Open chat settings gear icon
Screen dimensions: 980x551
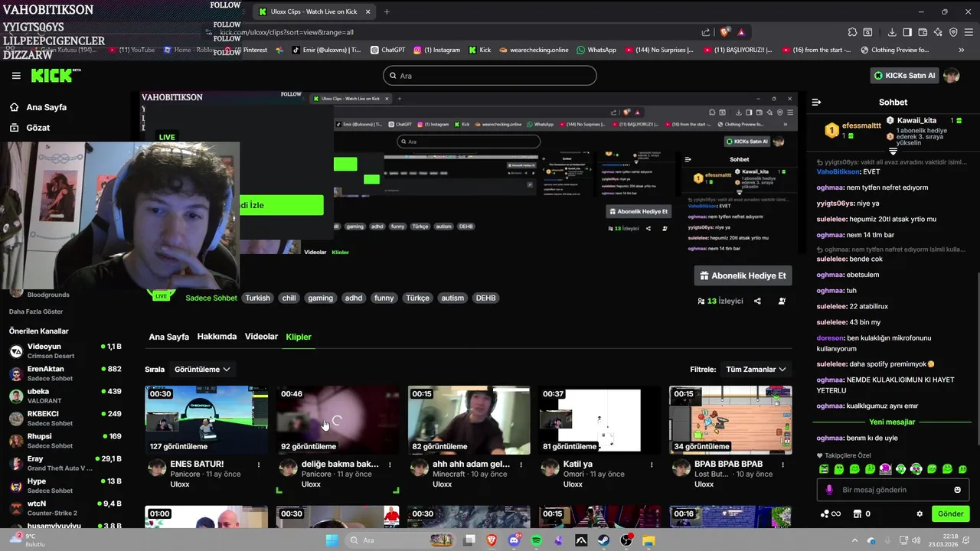[x=920, y=514]
